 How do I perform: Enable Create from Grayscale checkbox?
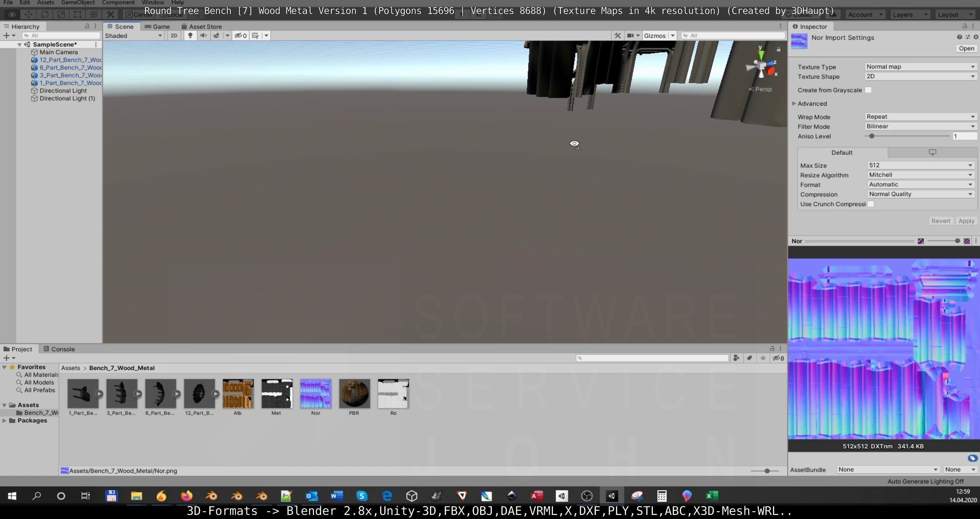point(868,90)
